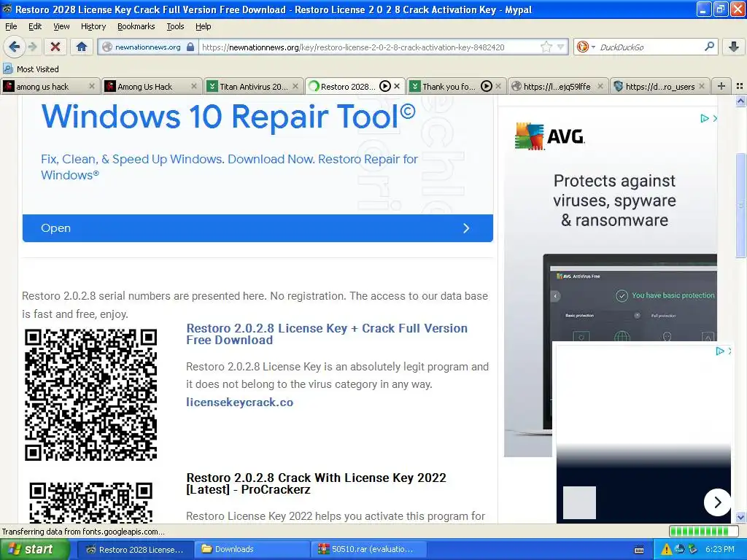
Task: Close the 'Thank you fo...' tab
Action: coord(498,86)
